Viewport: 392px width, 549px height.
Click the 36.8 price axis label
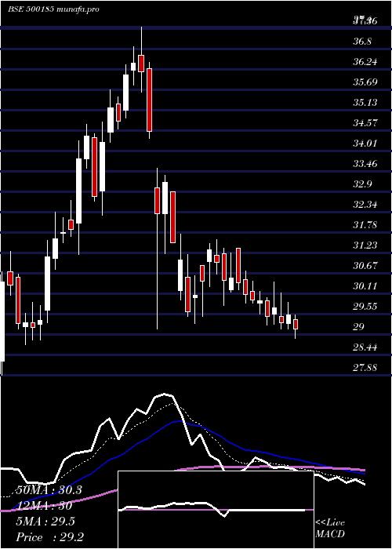(x=362, y=42)
